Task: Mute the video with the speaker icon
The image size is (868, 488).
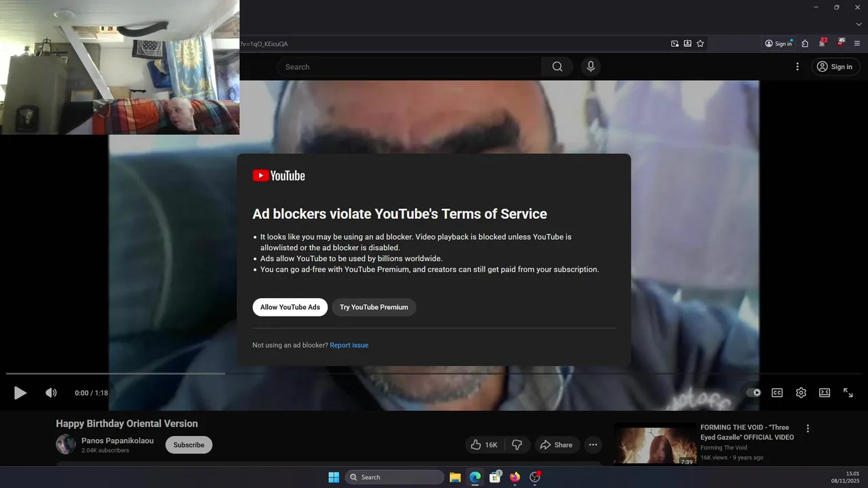Action: pos(51,392)
